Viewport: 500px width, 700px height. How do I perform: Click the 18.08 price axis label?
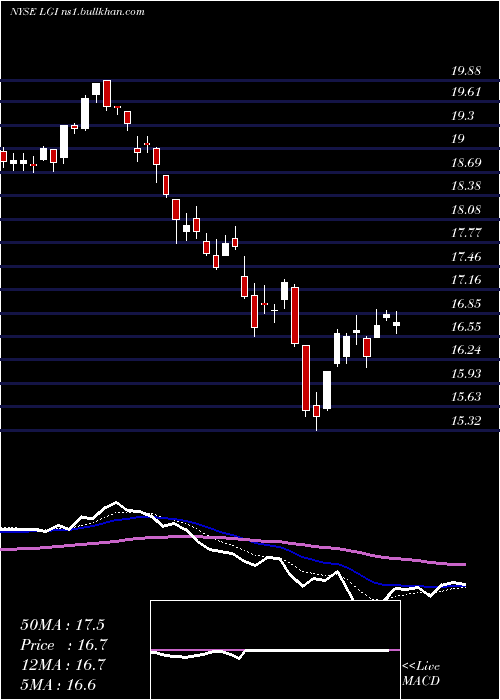(466, 209)
